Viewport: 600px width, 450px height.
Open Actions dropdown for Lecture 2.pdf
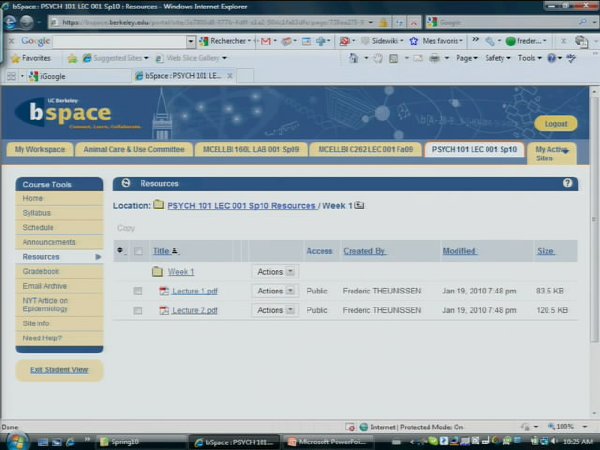tap(275, 310)
